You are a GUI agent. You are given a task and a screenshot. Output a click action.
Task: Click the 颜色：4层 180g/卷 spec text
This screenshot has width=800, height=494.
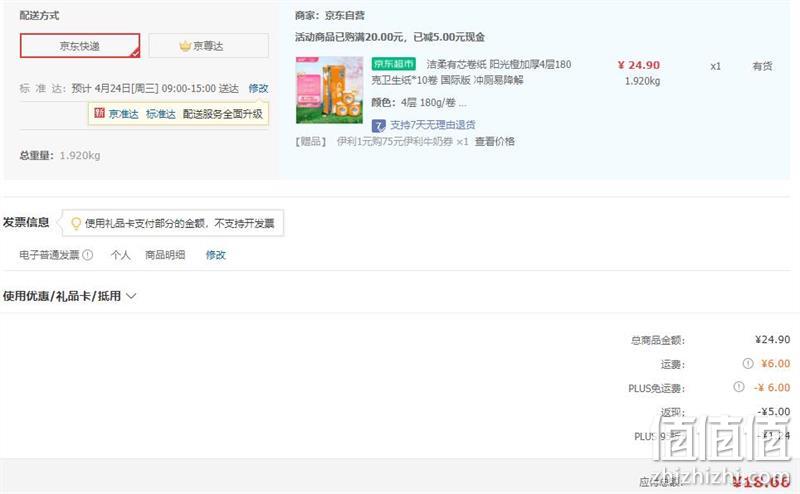click(418, 103)
